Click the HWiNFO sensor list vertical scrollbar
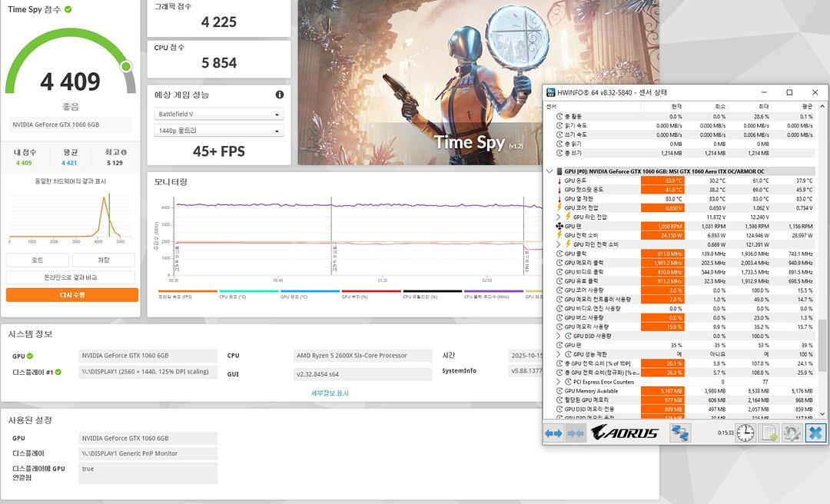 coord(822,346)
